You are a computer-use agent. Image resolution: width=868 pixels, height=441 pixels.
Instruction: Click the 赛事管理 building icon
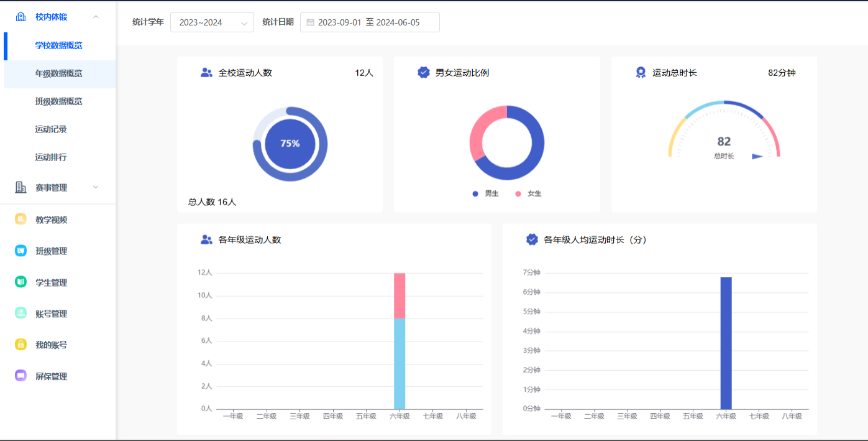[x=21, y=187]
